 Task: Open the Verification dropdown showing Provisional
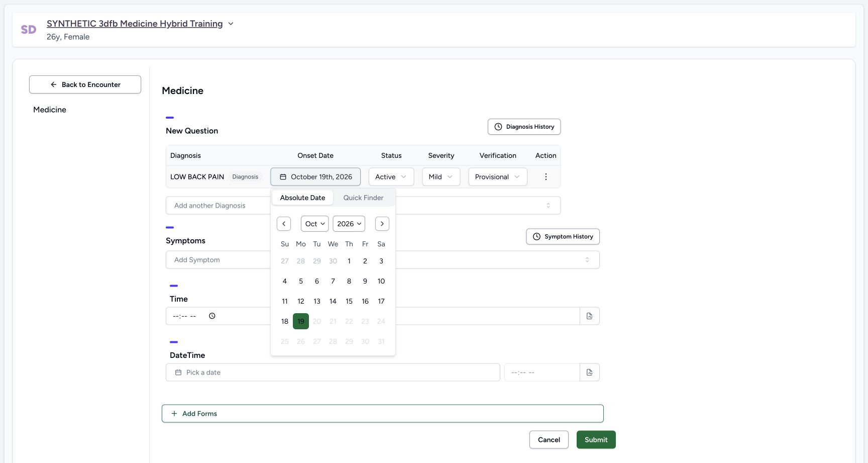click(498, 177)
